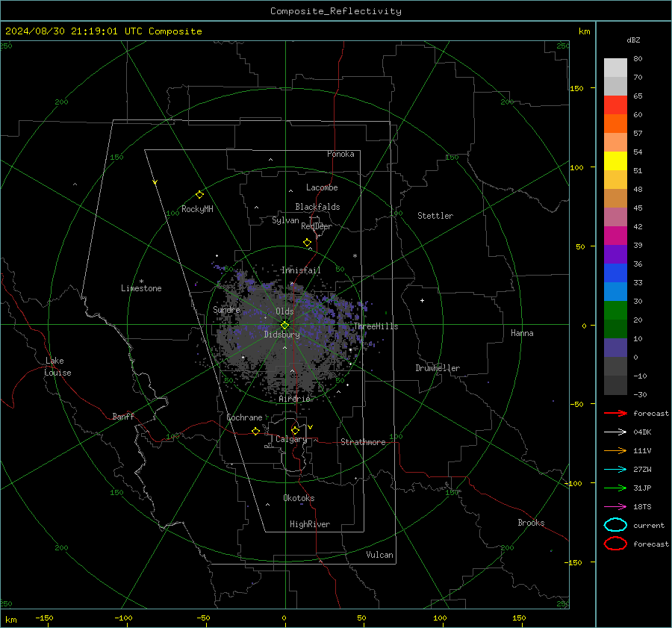Click the ThreeHills label
The image size is (672, 628).
click(376, 326)
